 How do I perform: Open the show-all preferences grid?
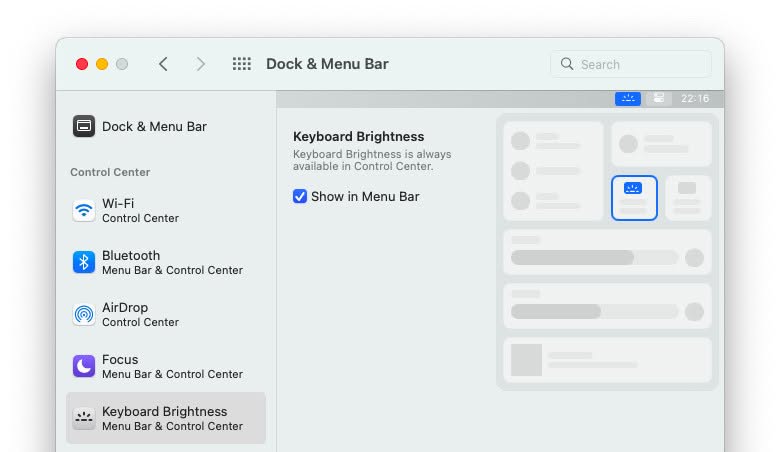coord(242,64)
